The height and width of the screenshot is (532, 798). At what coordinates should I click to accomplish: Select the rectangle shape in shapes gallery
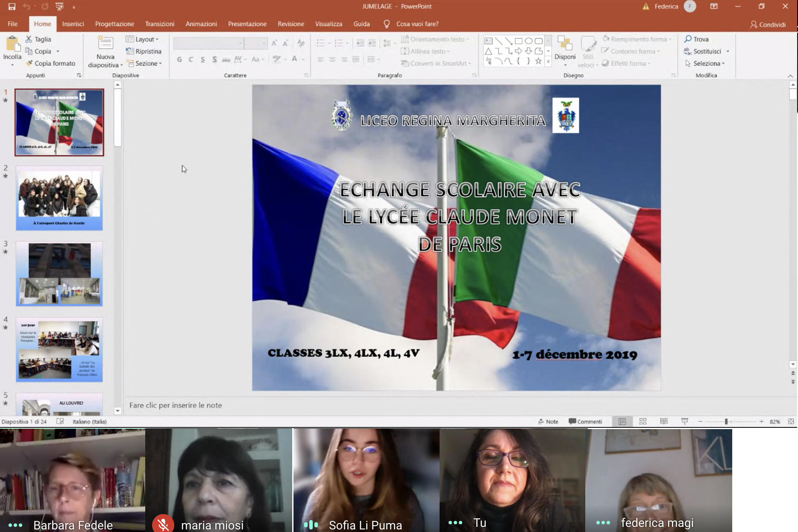tap(519, 41)
